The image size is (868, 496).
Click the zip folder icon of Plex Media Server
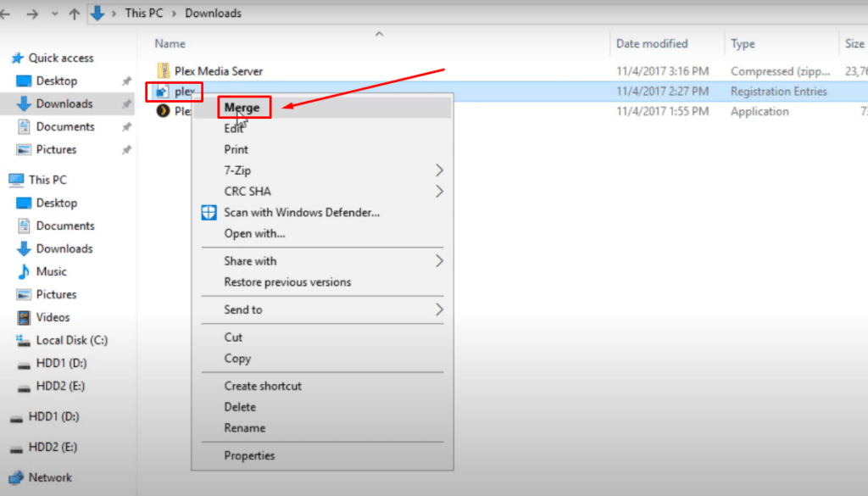[x=164, y=71]
